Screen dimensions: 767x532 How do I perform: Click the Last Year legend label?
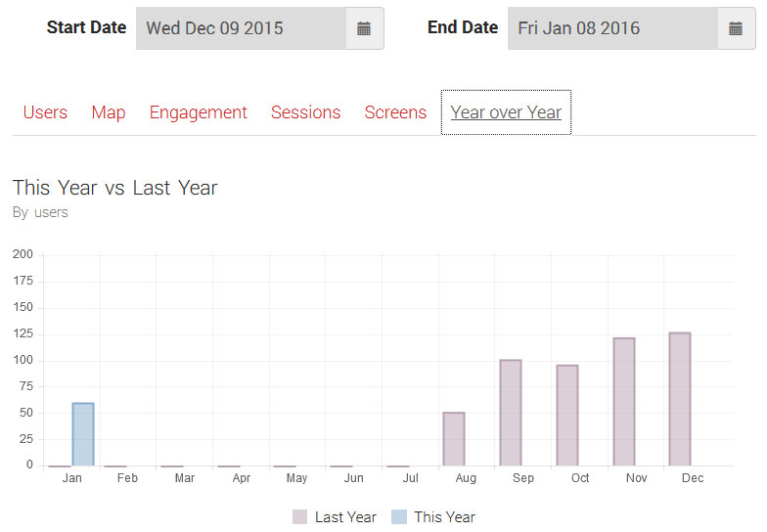coord(346,516)
